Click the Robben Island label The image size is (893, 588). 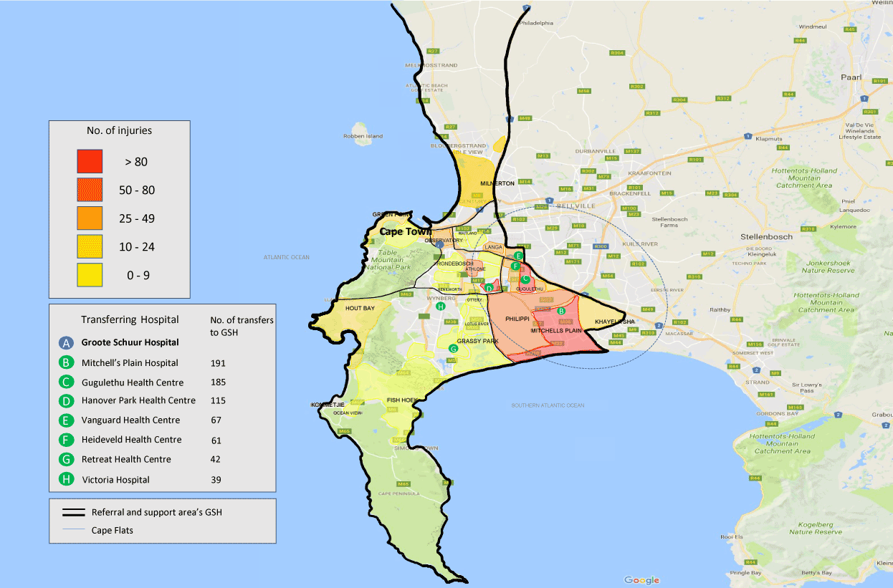coord(363,136)
